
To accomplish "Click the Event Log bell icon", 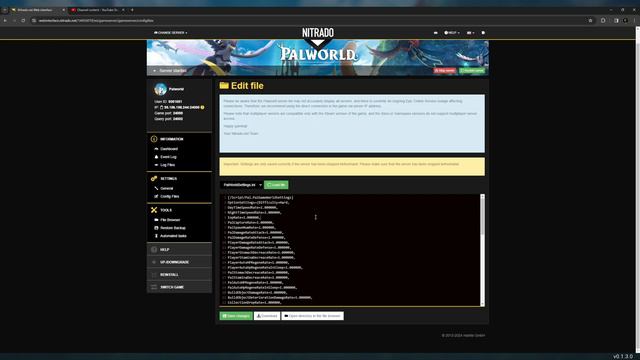I will click(156, 157).
